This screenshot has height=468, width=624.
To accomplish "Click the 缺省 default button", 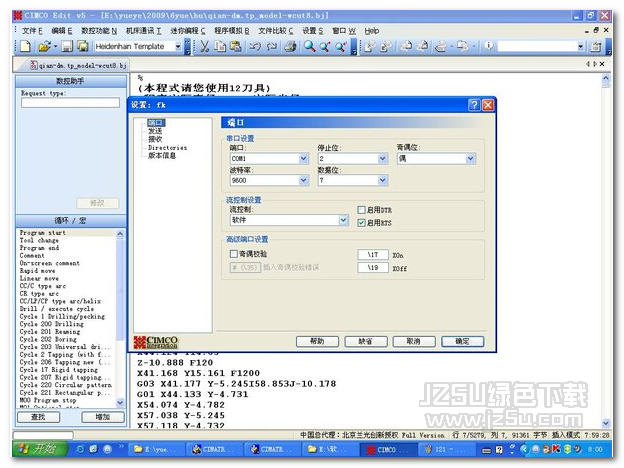I will 366,341.
